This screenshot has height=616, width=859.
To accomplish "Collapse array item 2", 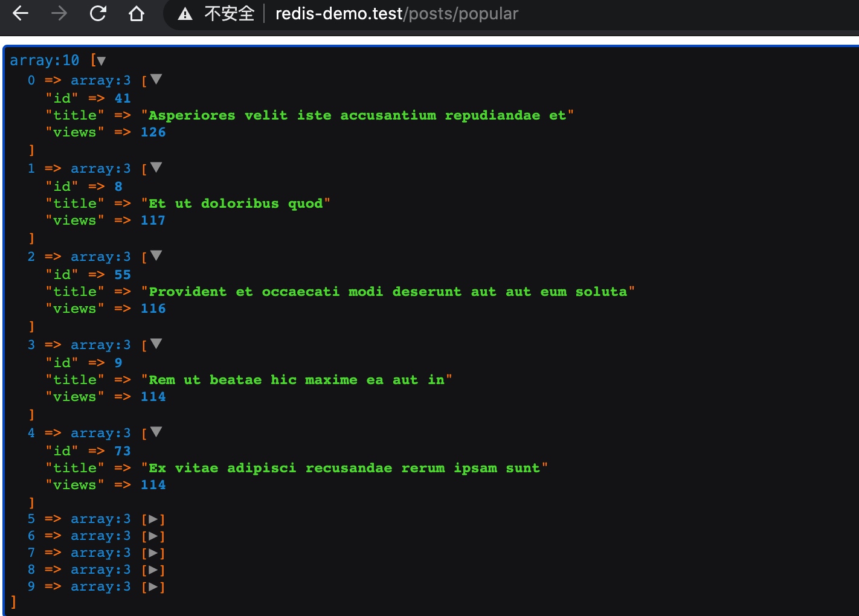I will coord(156,255).
